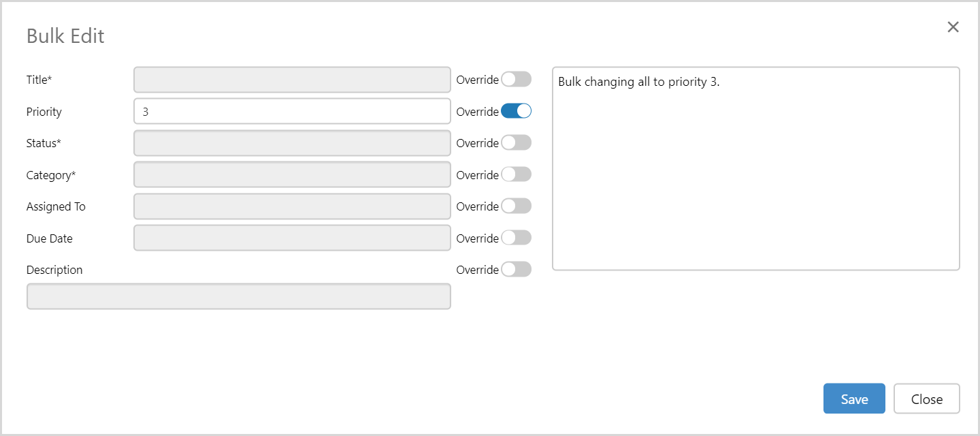Click the Category input box

click(x=292, y=175)
